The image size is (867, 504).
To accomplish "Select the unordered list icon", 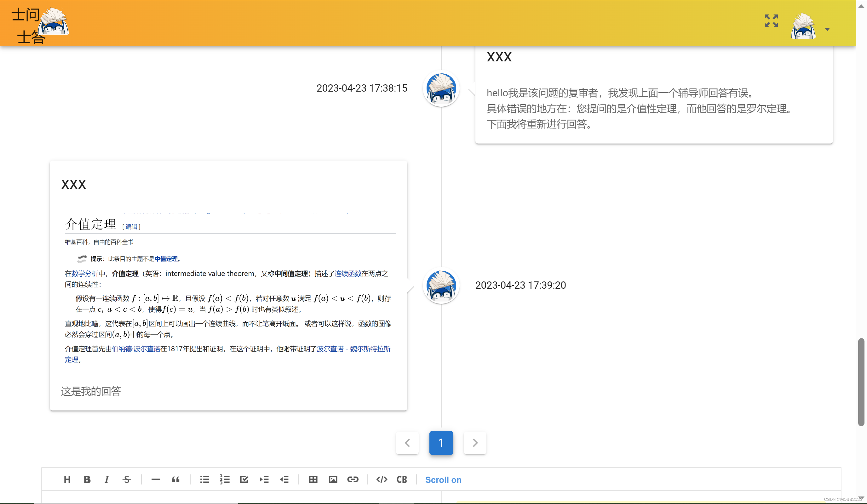I will (x=204, y=479).
